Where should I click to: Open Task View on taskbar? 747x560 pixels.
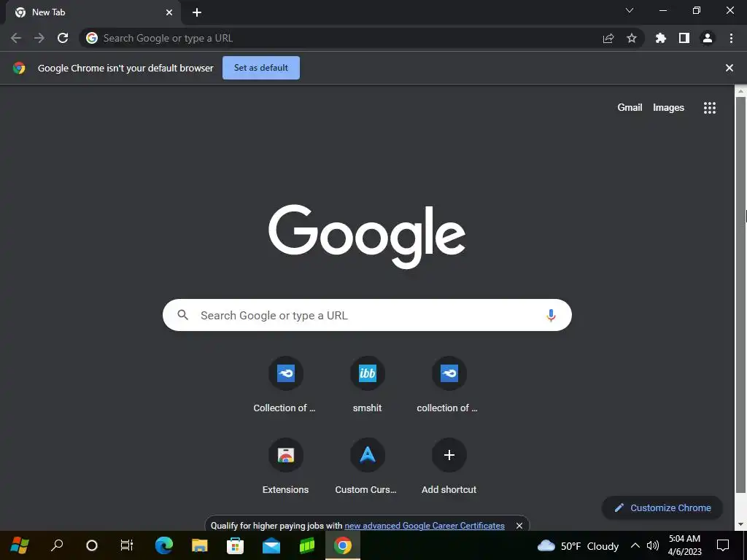click(x=127, y=545)
